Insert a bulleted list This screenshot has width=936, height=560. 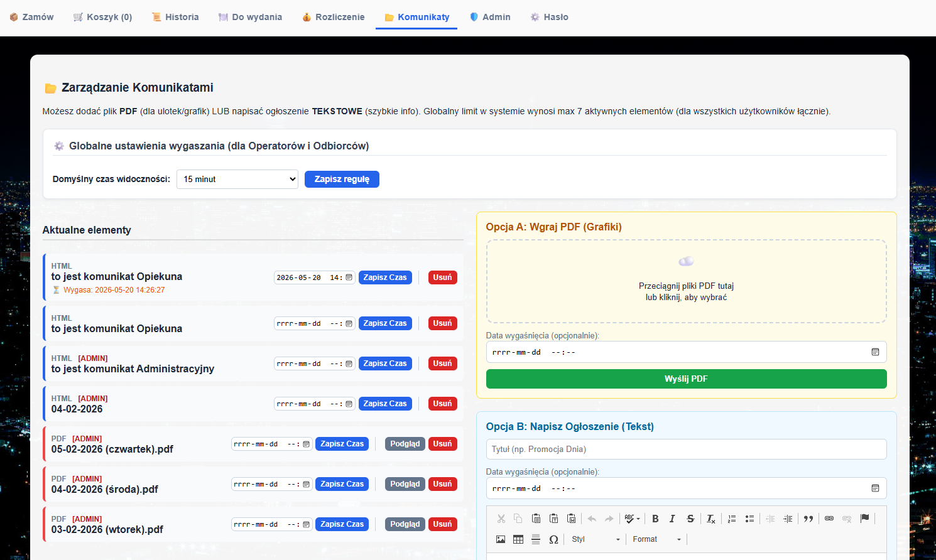click(749, 519)
